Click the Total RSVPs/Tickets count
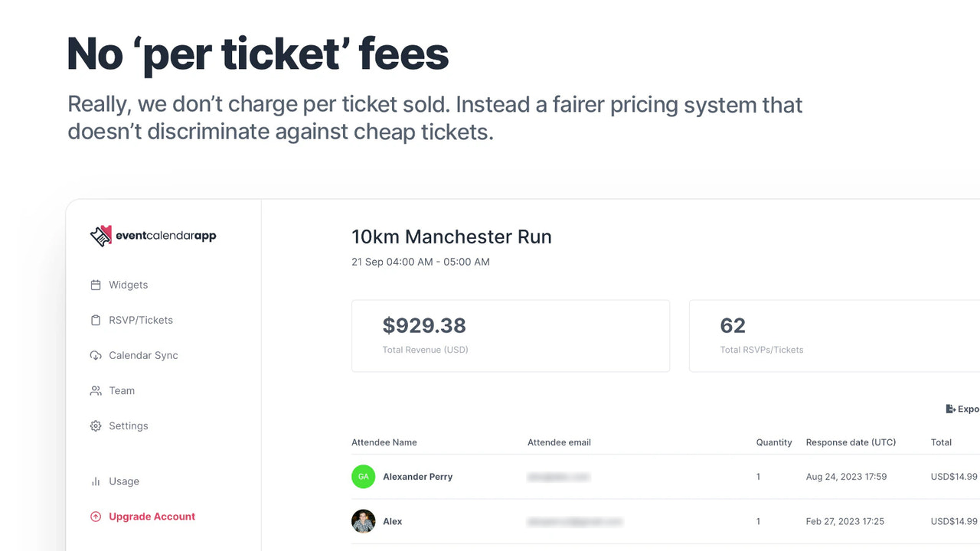This screenshot has height=551, width=980. (x=732, y=325)
